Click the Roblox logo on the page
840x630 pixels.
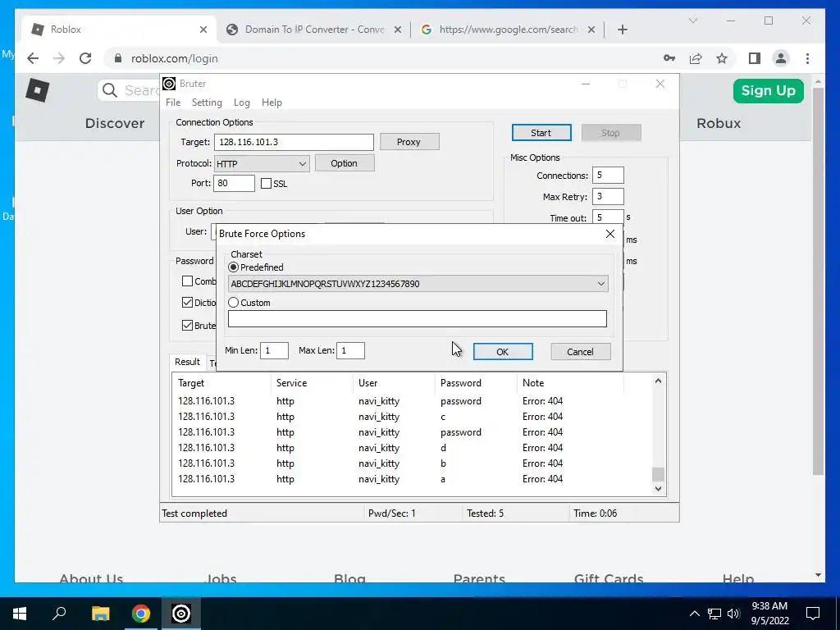38,90
